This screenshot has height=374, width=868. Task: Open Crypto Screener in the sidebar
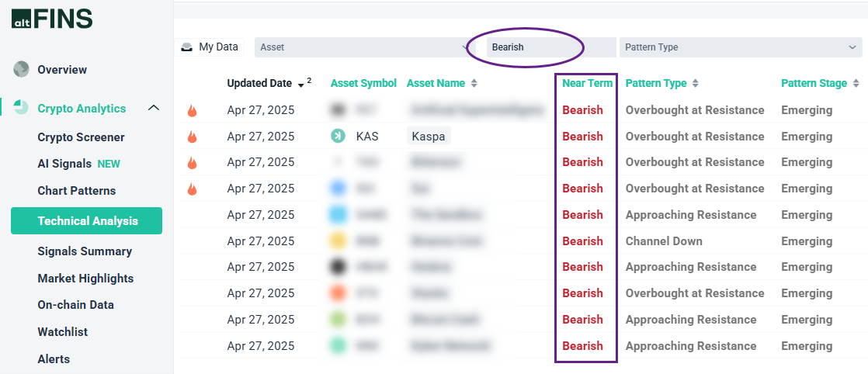[x=81, y=137]
